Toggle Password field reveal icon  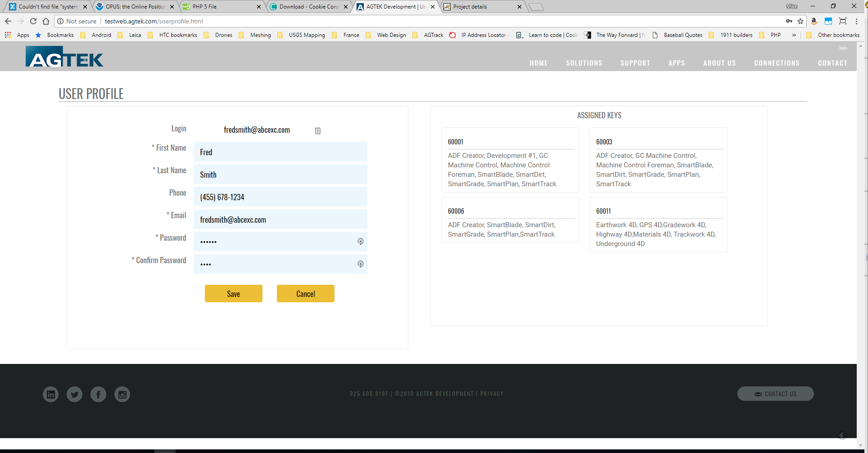(361, 242)
